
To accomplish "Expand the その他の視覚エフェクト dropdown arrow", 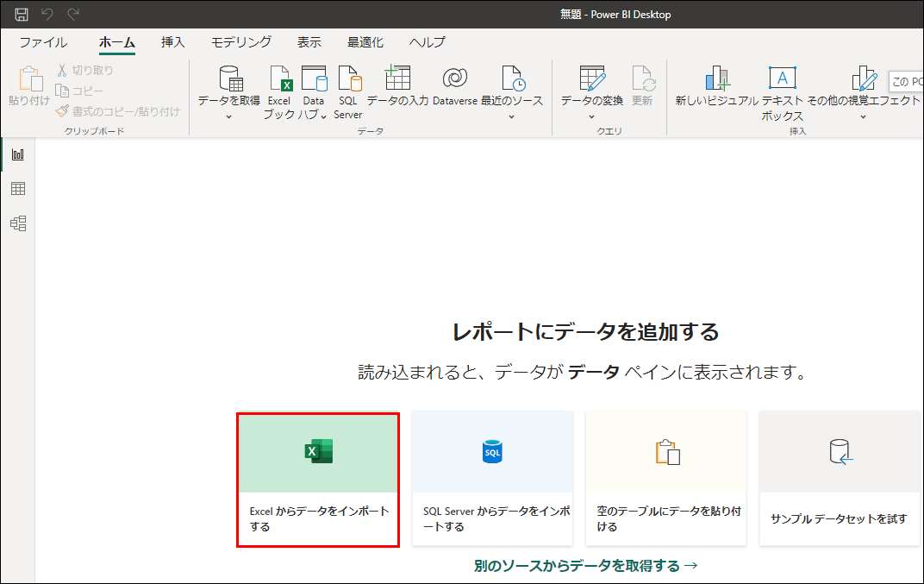I will coord(863,116).
